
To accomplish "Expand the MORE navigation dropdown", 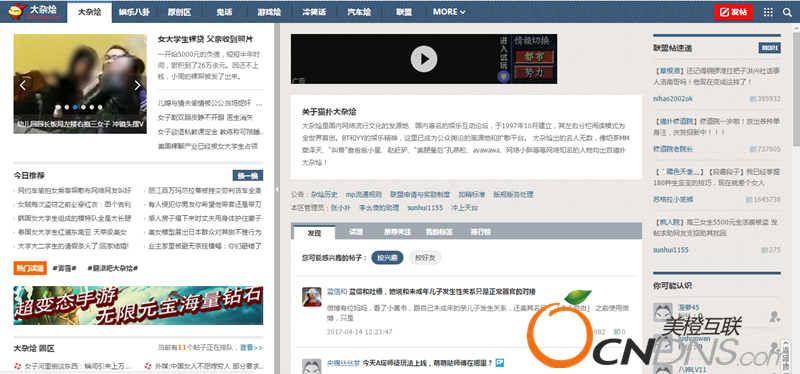I will [449, 12].
